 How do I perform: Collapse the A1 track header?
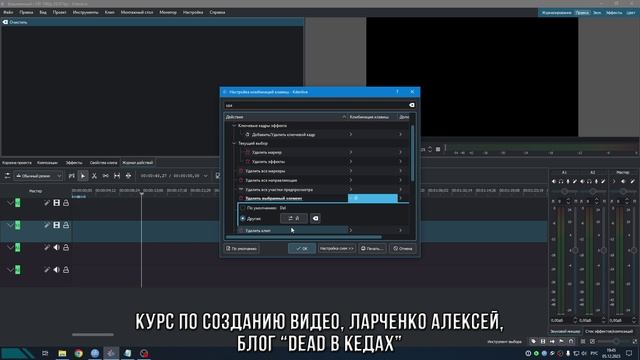[x=10, y=247]
